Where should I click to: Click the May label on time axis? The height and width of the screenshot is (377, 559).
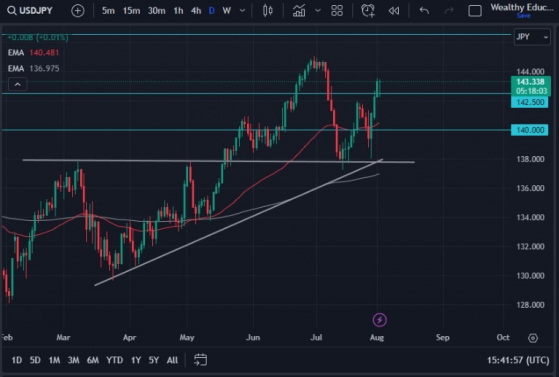tap(187, 337)
